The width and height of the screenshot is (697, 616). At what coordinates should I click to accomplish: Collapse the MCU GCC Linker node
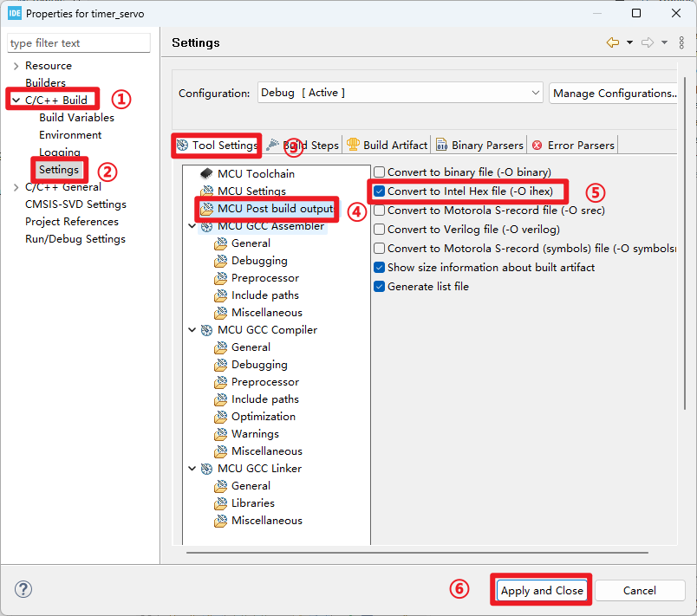pyautogui.click(x=192, y=469)
